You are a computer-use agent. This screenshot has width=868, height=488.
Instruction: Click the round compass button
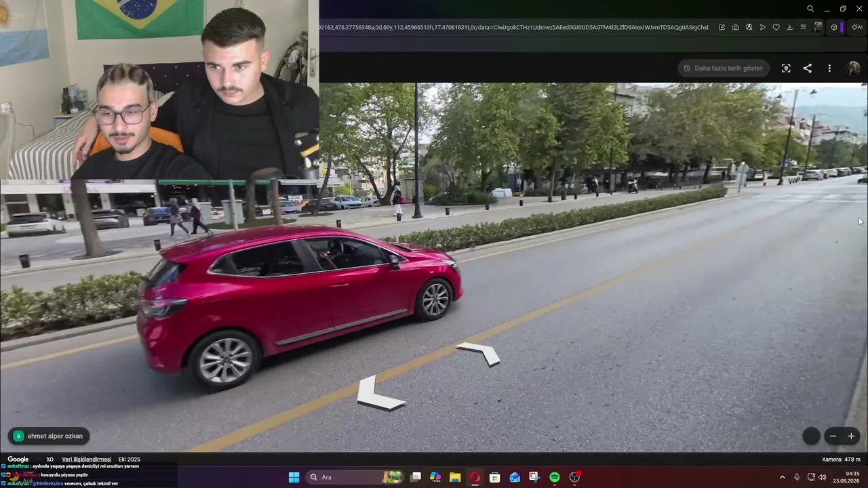pyautogui.click(x=811, y=436)
